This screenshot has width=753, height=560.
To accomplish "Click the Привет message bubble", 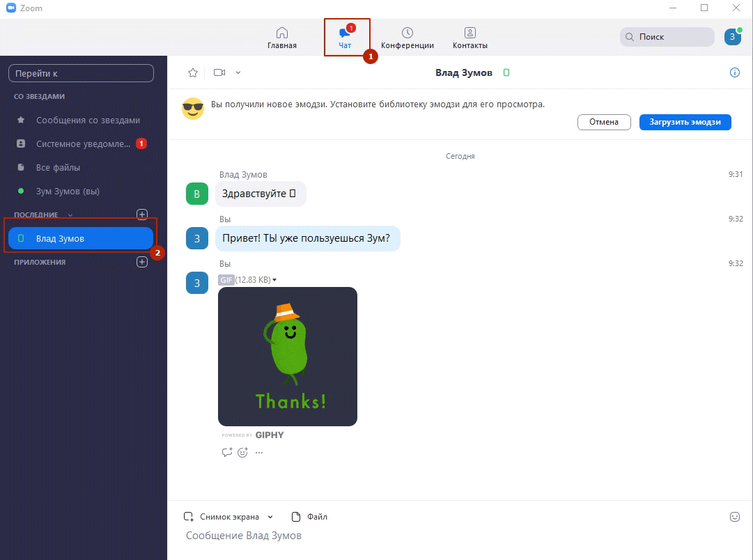I will coord(307,238).
